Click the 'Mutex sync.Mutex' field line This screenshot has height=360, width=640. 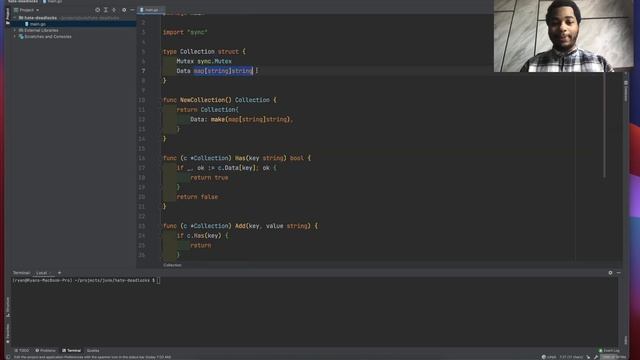point(204,61)
